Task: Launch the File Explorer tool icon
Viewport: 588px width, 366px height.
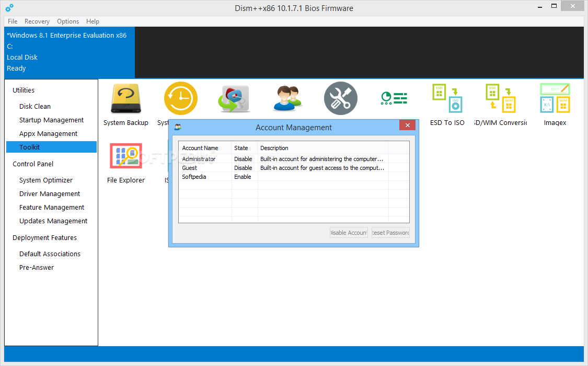Action: click(x=125, y=156)
